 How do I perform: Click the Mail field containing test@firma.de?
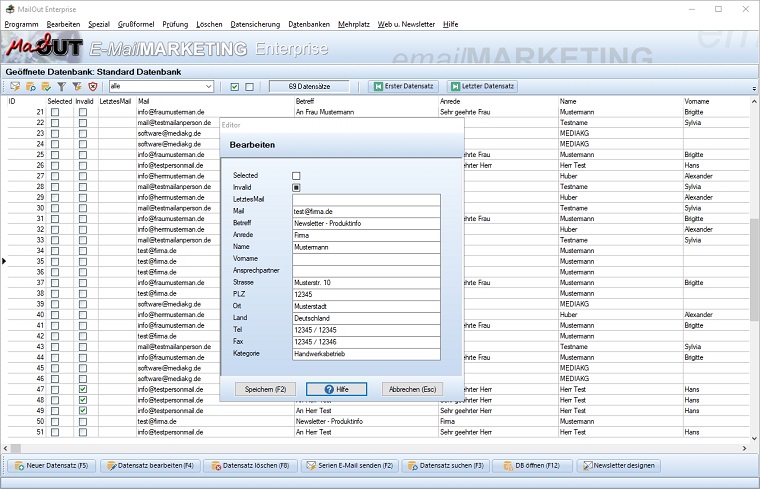(366, 212)
